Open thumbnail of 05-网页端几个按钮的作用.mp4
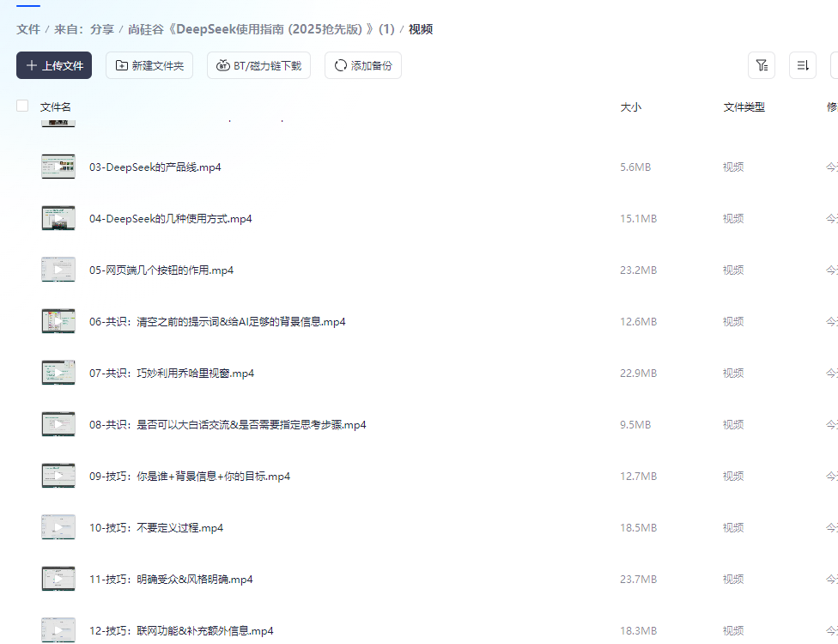 coord(58,270)
